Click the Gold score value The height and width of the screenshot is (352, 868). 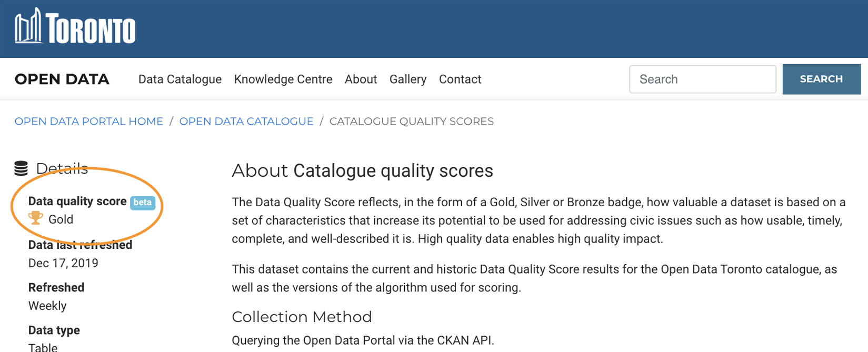61,219
